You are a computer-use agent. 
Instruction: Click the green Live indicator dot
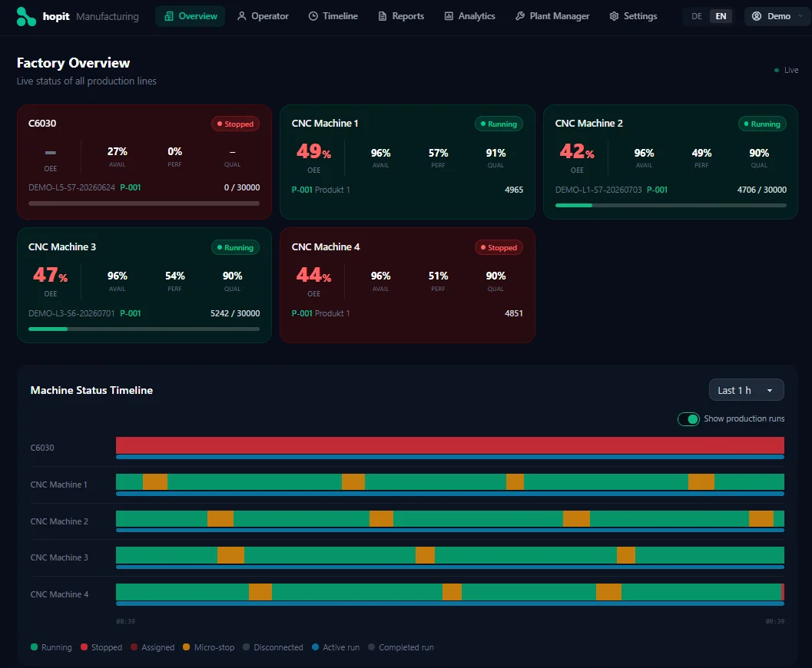point(776,71)
